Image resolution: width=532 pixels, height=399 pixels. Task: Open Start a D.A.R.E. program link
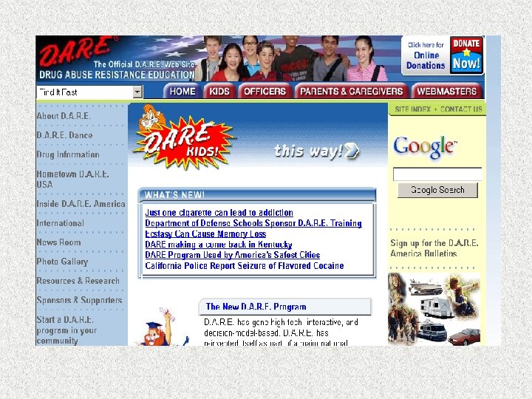tap(66, 330)
